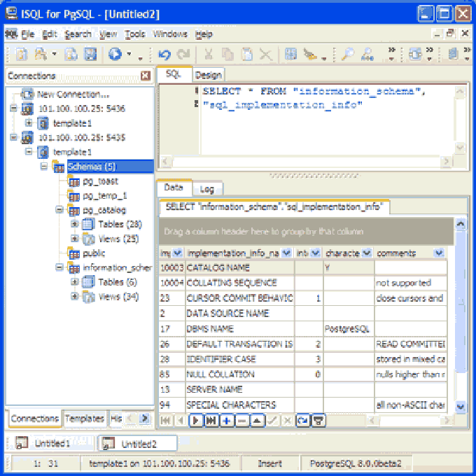This screenshot has height=476, width=476.
Task: Expand template1 under 5436 server
Action: point(29,122)
